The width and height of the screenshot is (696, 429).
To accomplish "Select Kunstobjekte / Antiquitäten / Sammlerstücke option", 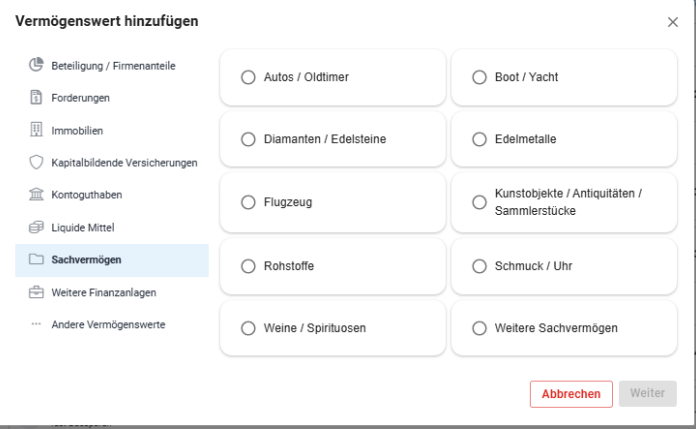I will 479,203.
